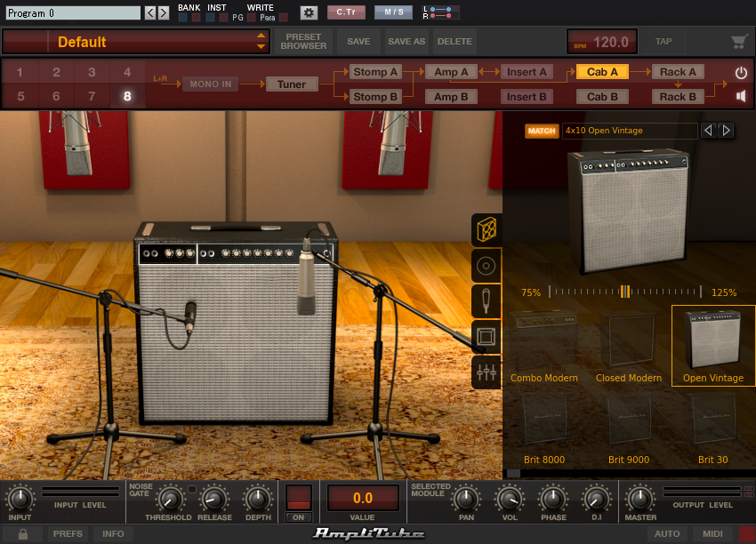756x544 pixels.
Task: Click the PAN knob
Action: tap(466, 499)
